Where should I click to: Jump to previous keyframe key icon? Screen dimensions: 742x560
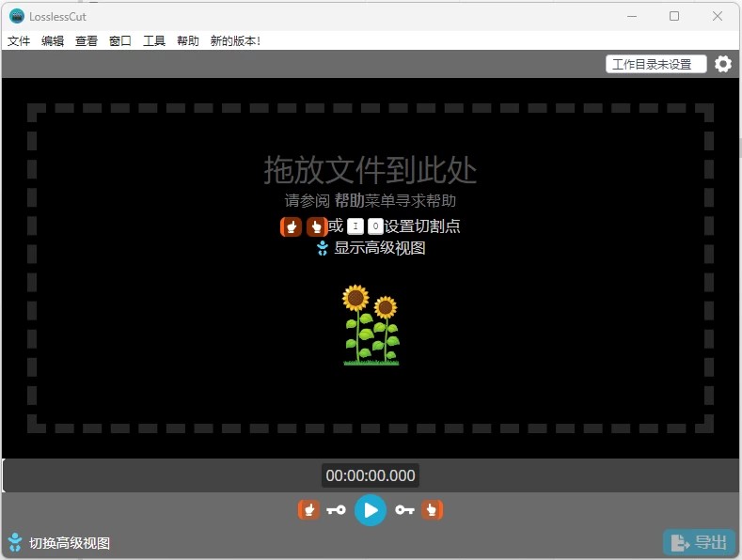click(x=336, y=510)
